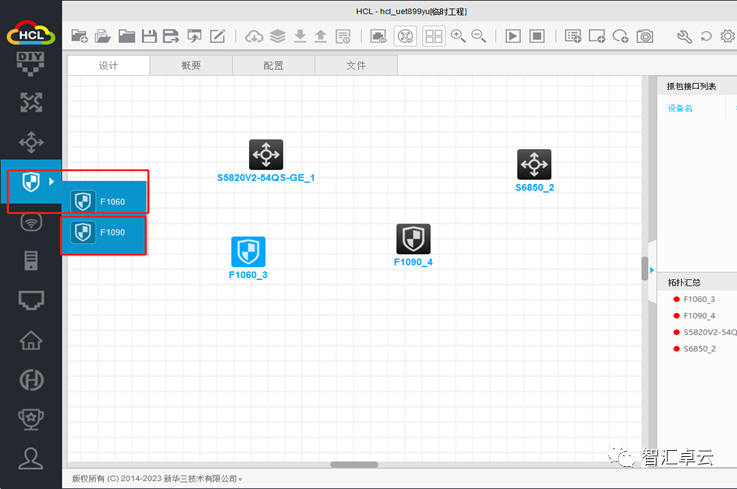
Task: Click the canvas horizontal scrollbar thumb
Action: [354, 465]
